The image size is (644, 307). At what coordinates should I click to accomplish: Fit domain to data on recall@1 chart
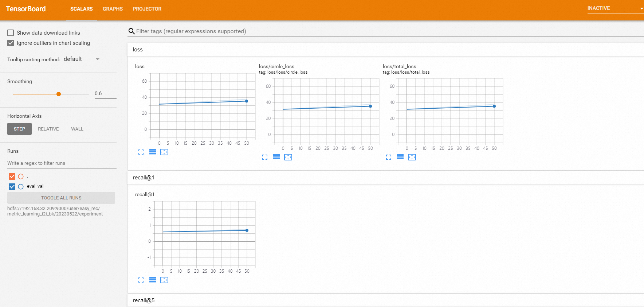point(164,280)
